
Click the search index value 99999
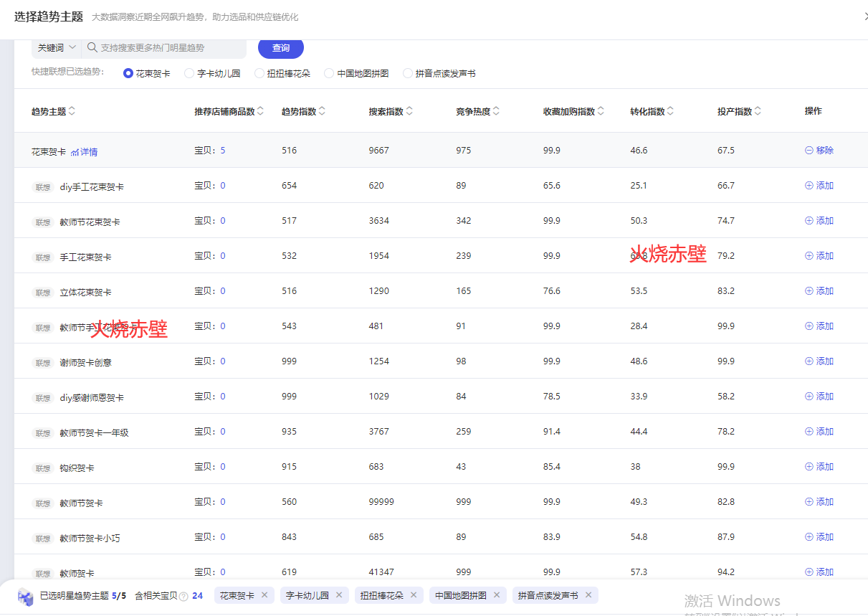click(x=381, y=502)
